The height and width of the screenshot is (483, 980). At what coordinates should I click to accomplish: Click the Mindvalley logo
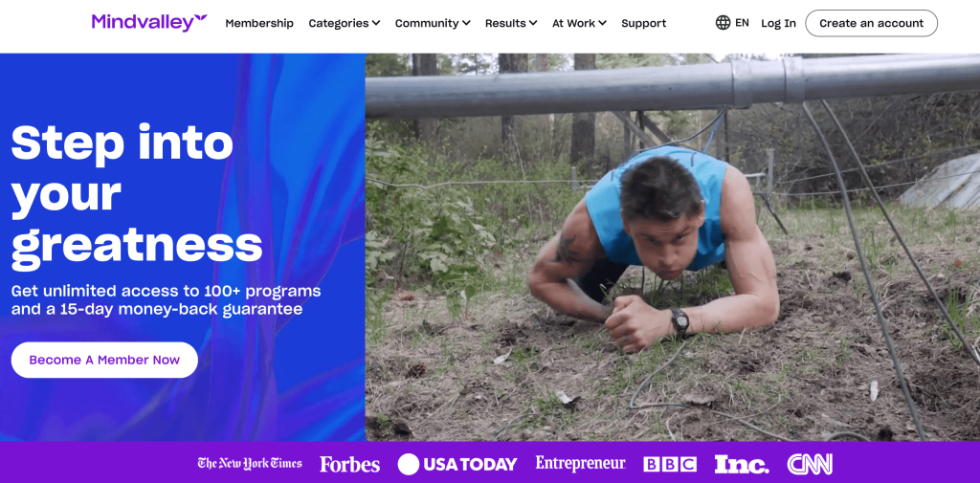point(149,23)
